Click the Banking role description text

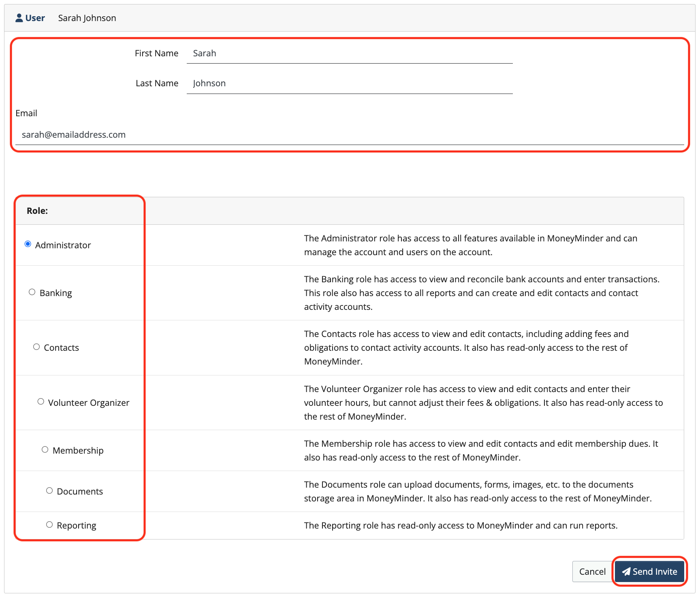pyautogui.click(x=482, y=293)
